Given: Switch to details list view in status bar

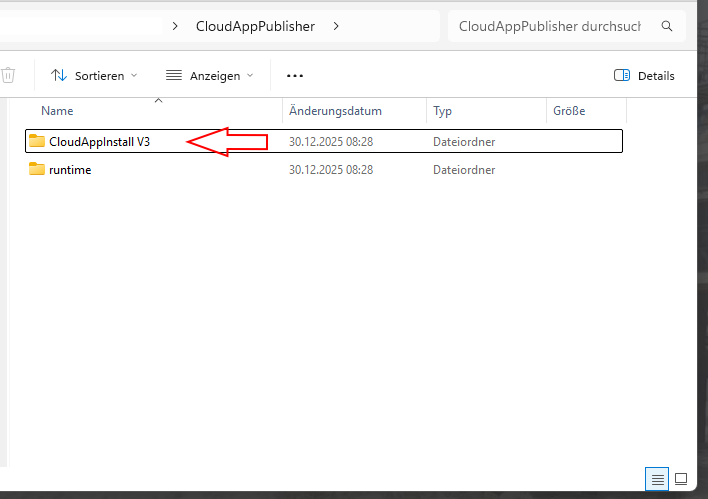Looking at the screenshot, I should pos(658,479).
